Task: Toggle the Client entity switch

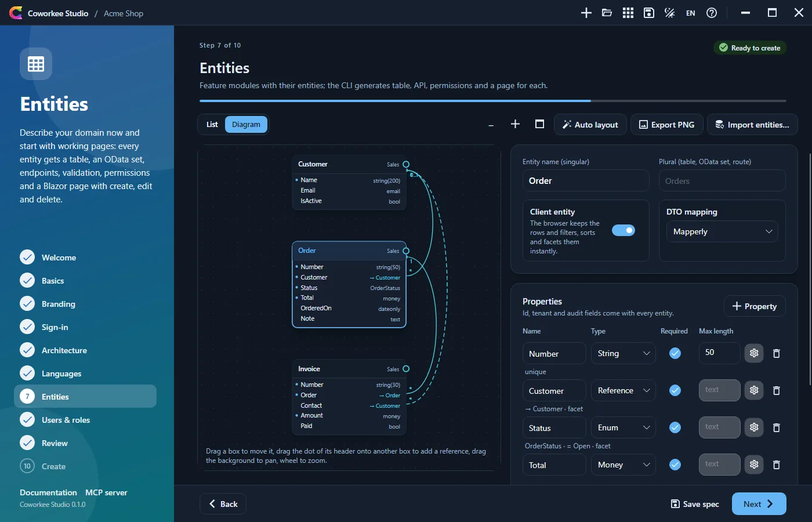Action: pos(623,230)
